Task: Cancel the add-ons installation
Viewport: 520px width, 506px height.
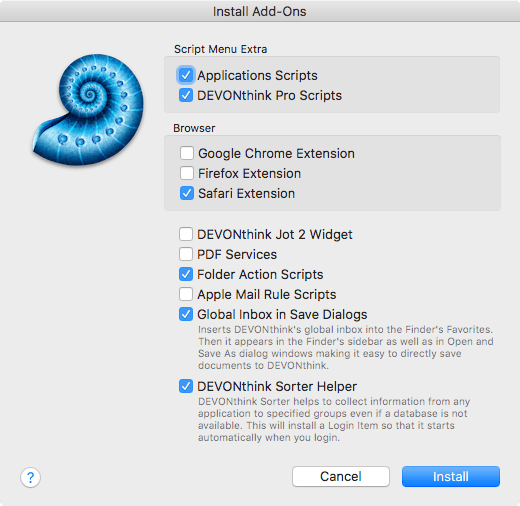Action: pyautogui.click(x=341, y=476)
